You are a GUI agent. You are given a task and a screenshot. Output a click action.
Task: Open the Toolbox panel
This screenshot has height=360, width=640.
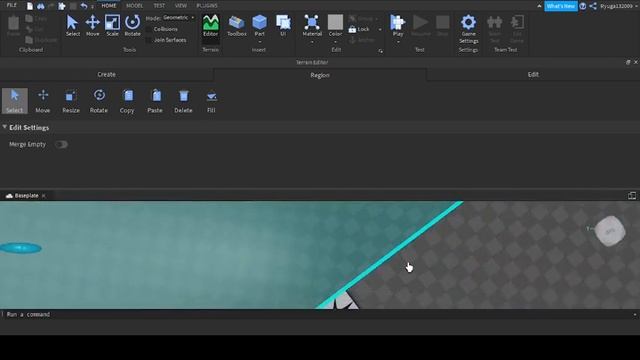coord(237,26)
